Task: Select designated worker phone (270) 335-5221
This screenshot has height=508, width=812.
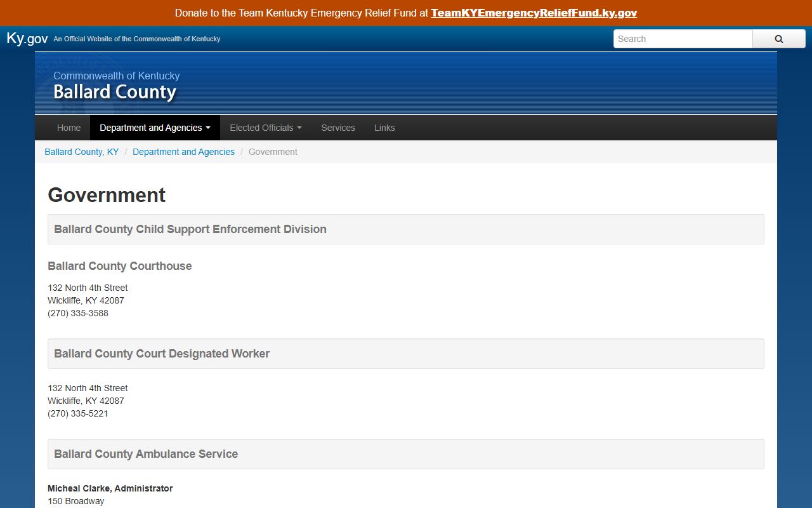Action: tap(78, 413)
